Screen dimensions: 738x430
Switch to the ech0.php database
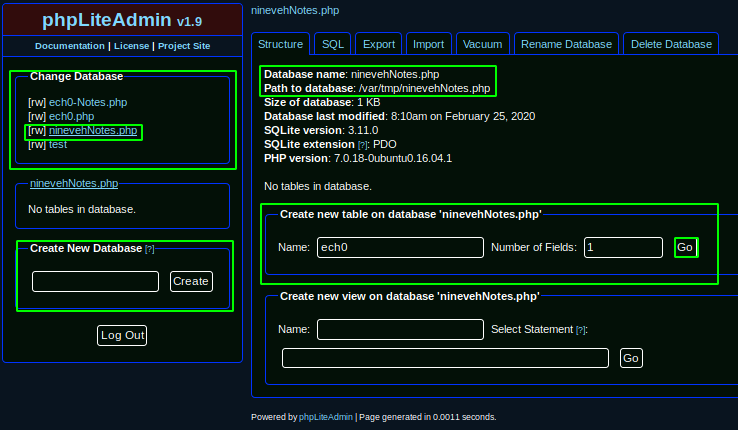[72, 117]
